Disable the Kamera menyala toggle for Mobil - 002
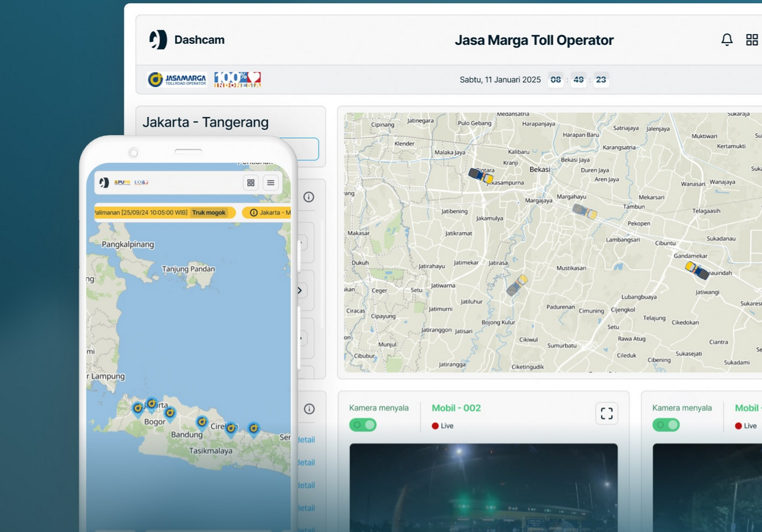762x532 pixels. (x=362, y=425)
